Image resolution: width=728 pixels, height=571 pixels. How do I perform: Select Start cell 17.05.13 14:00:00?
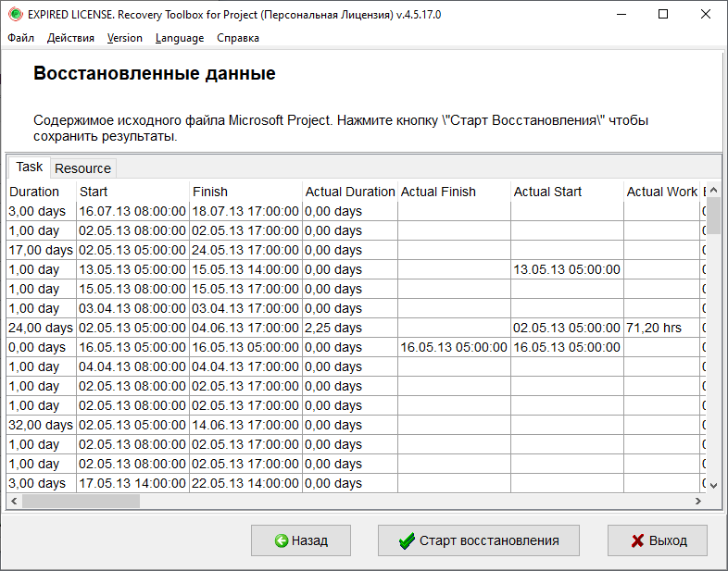(x=132, y=483)
